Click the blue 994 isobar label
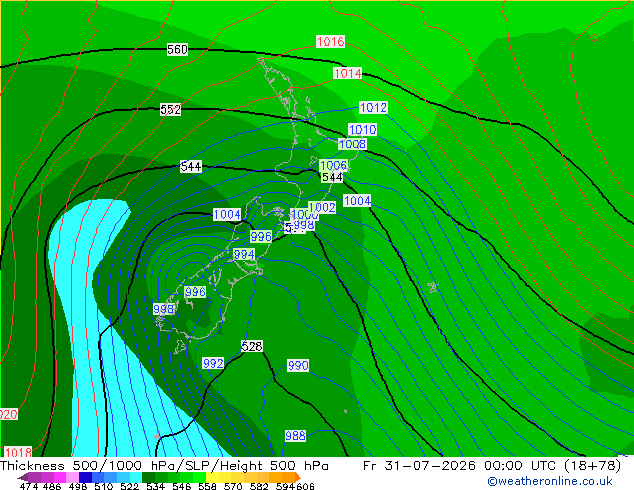 (x=244, y=254)
